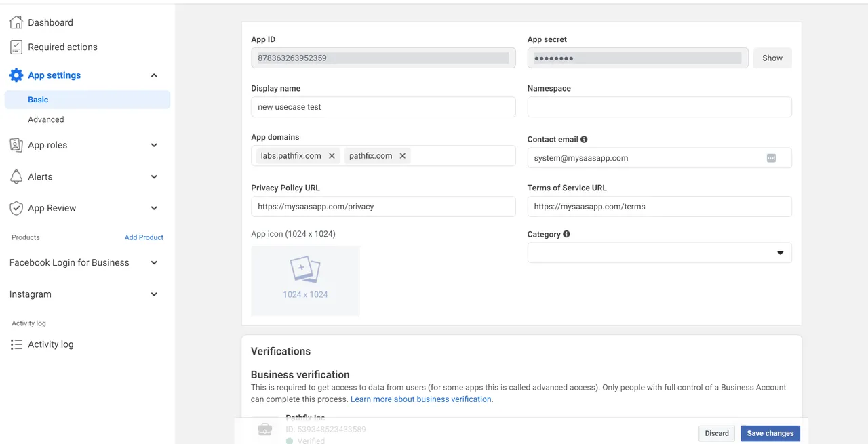
Task: Click the 1024 x 1024 app icon uploader
Action: point(305,280)
